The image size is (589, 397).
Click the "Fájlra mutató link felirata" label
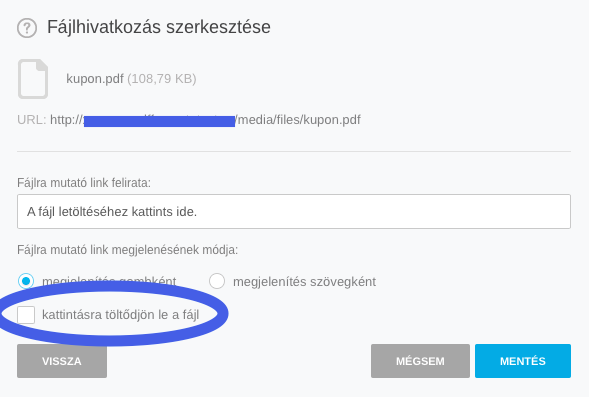[x=84, y=183]
